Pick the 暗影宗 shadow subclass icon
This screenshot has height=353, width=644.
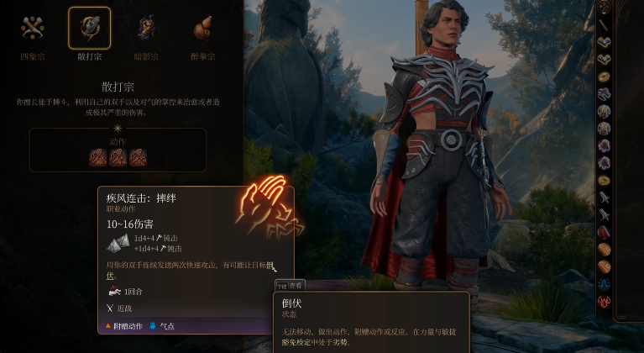pos(146,28)
